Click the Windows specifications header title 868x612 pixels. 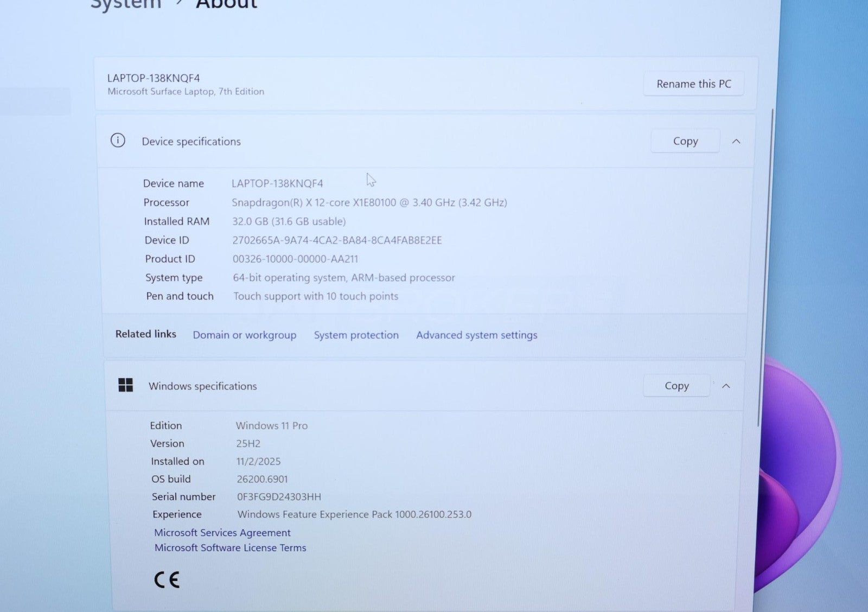(x=202, y=386)
